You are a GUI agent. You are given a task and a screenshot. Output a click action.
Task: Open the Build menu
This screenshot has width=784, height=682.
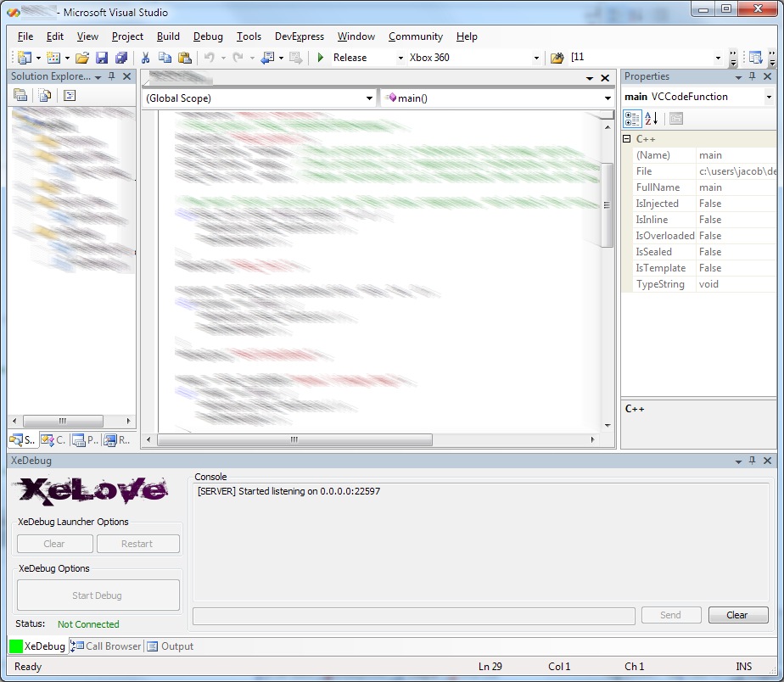point(168,36)
